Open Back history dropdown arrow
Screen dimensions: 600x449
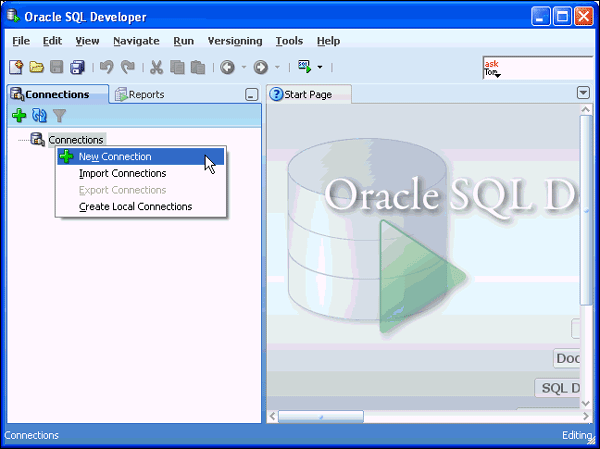[x=244, y=68]
